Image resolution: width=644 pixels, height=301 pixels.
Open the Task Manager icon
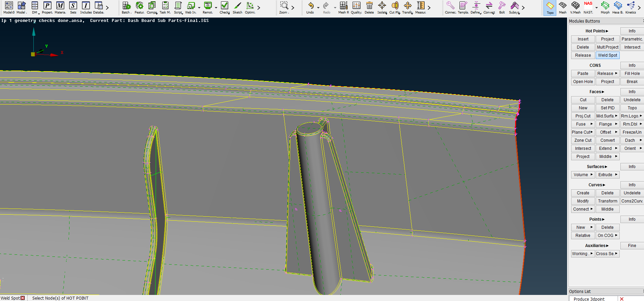pos(165,7)
